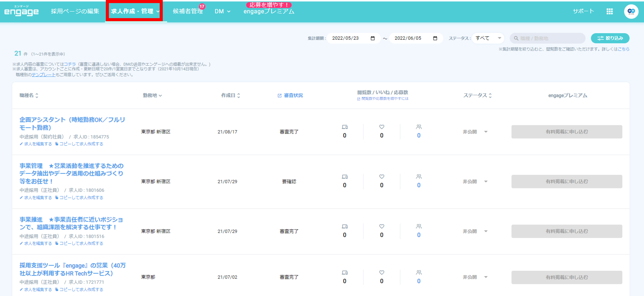Click the engage logo
The image size is (644, 296).
[22, 11]
